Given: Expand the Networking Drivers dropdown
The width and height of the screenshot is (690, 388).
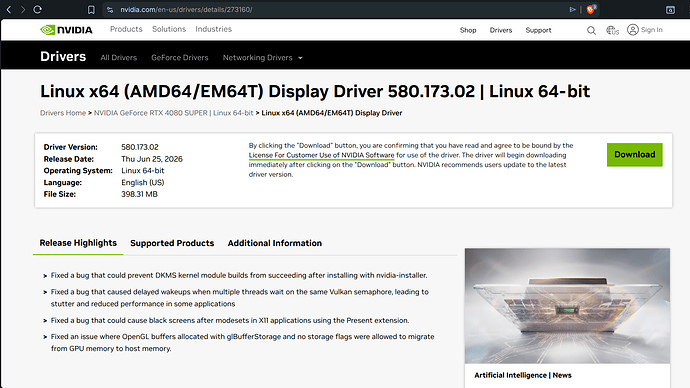Looking at the screenshot, I should pos(262,58).
